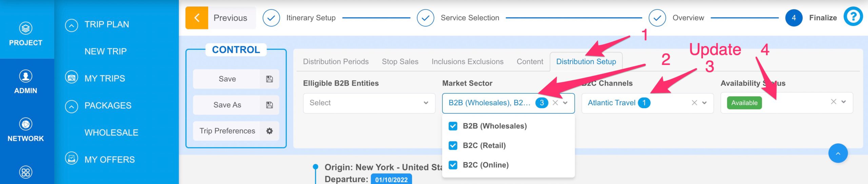
Task: Expand the Availability Status dropdown arrow
Action: tap(844, 102)
